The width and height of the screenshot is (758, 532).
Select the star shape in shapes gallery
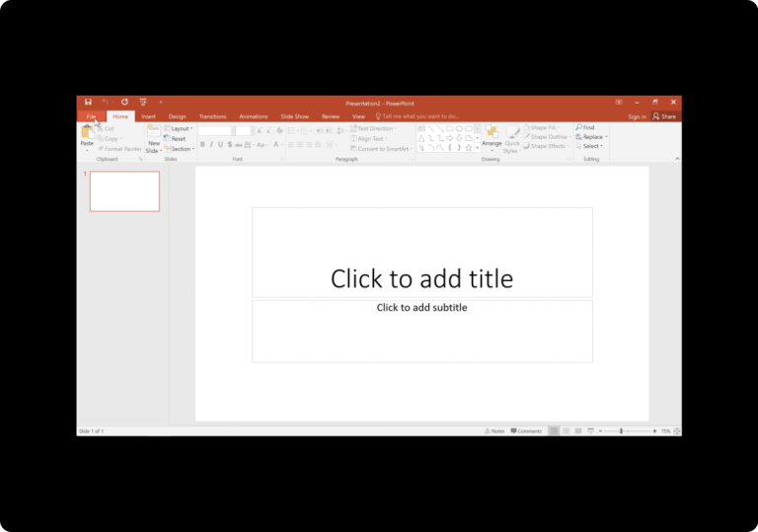click(x=469, y=148)
